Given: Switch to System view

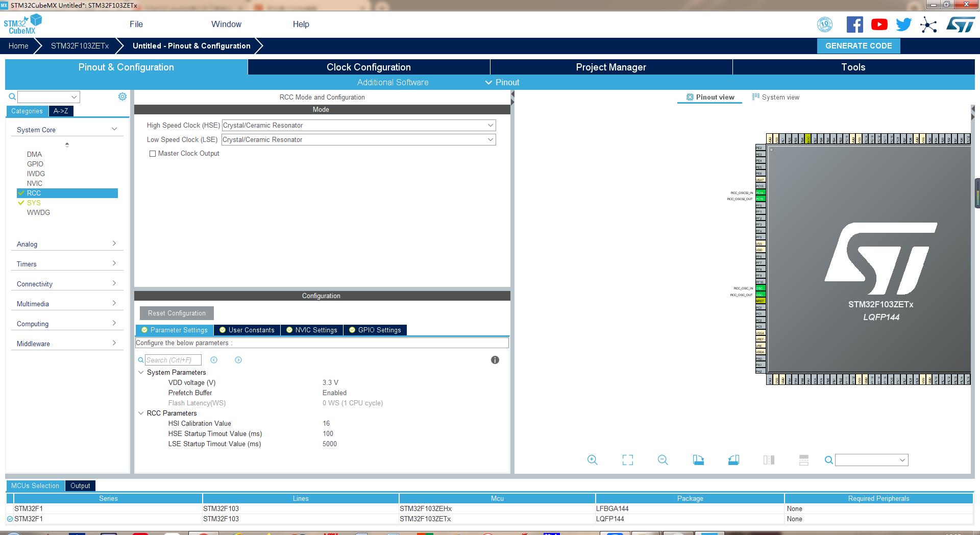Looking at the screenshot, I should tap(776, 97).
